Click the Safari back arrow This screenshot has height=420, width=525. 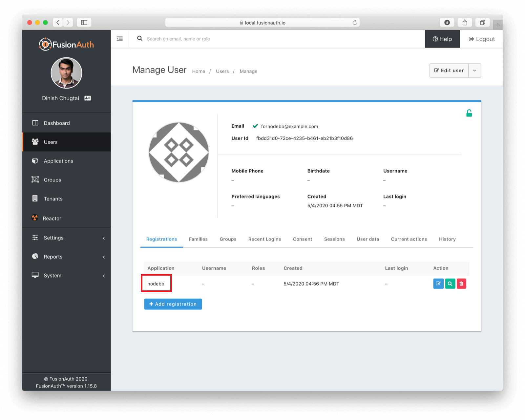[x=58, y=22]
